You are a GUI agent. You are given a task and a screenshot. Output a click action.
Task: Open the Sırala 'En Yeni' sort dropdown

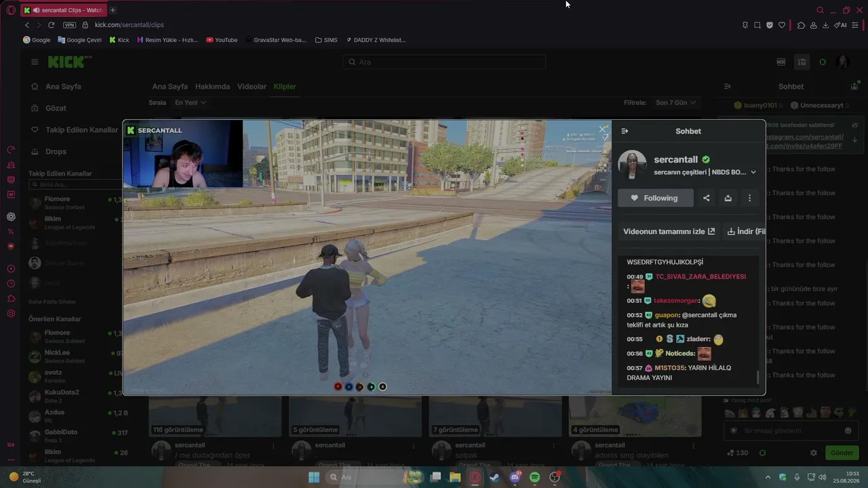click(x=190, y=102)
